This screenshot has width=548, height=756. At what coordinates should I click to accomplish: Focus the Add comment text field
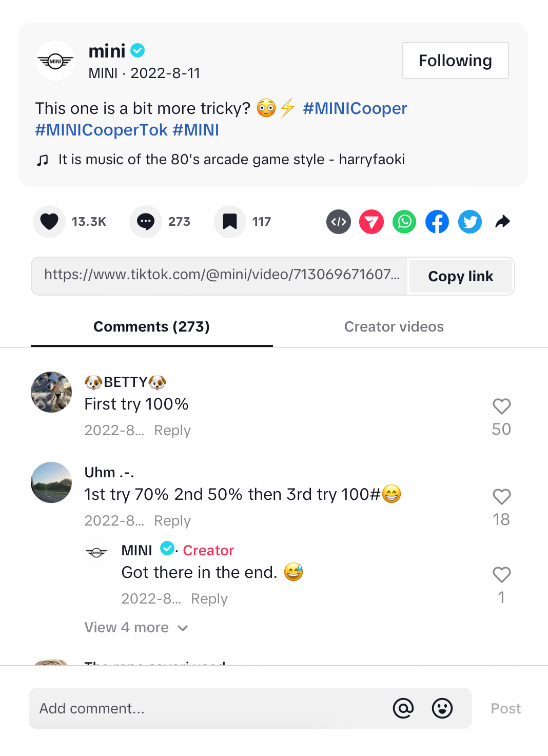tap(205, 708)
